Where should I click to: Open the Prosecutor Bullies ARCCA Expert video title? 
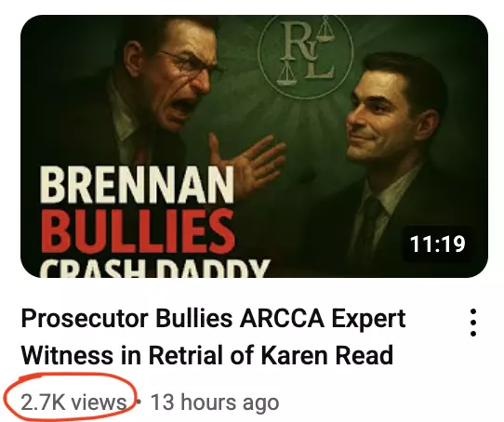(x=213, y=336)
